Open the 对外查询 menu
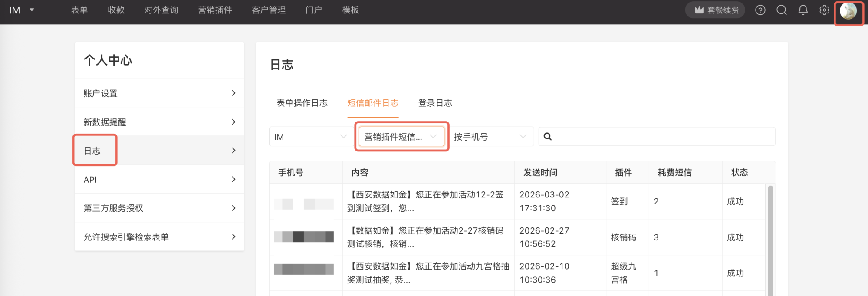 point(161,10)
